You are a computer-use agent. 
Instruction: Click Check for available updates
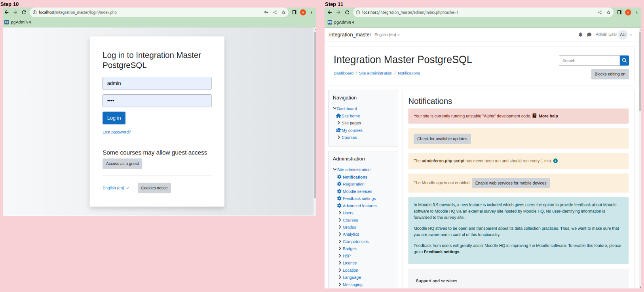pos(442,139)
